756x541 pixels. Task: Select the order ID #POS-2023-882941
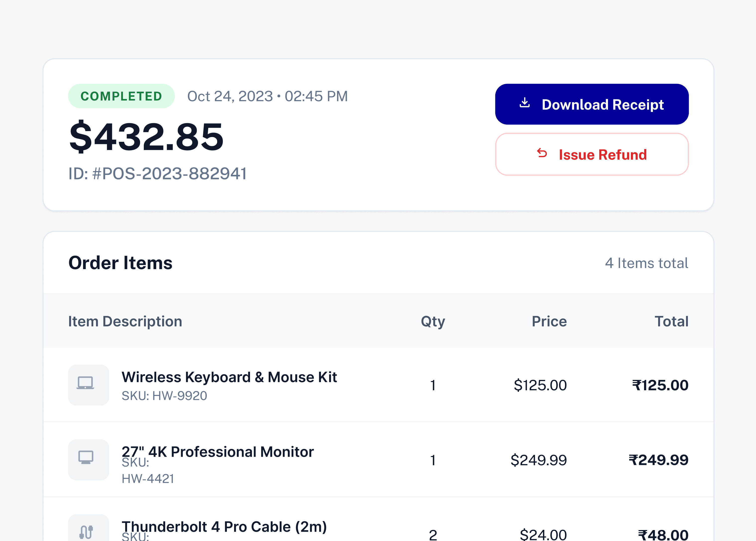click(x=157, y=174)
